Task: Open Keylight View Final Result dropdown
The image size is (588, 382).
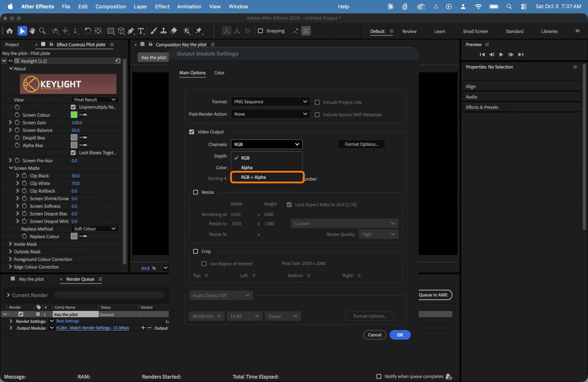Action: coord(95,99)
